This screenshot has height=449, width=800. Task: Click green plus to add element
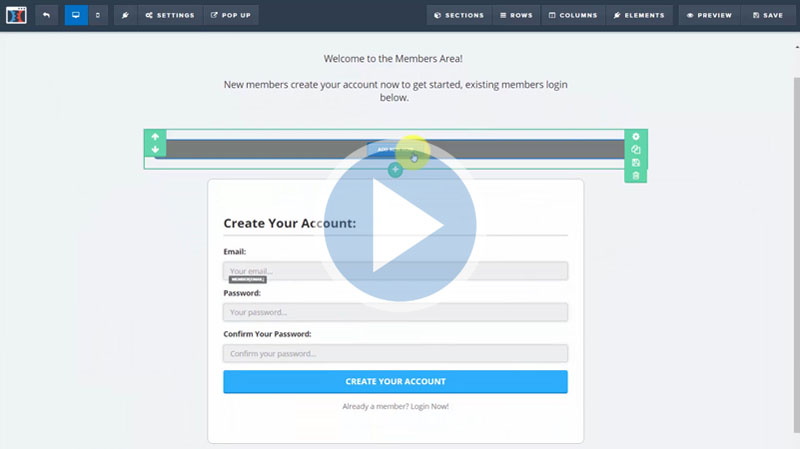(395, 170)
